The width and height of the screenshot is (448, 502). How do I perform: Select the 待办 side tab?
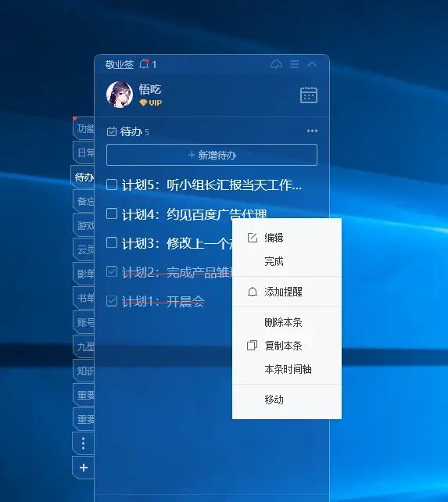coord(83,177)
